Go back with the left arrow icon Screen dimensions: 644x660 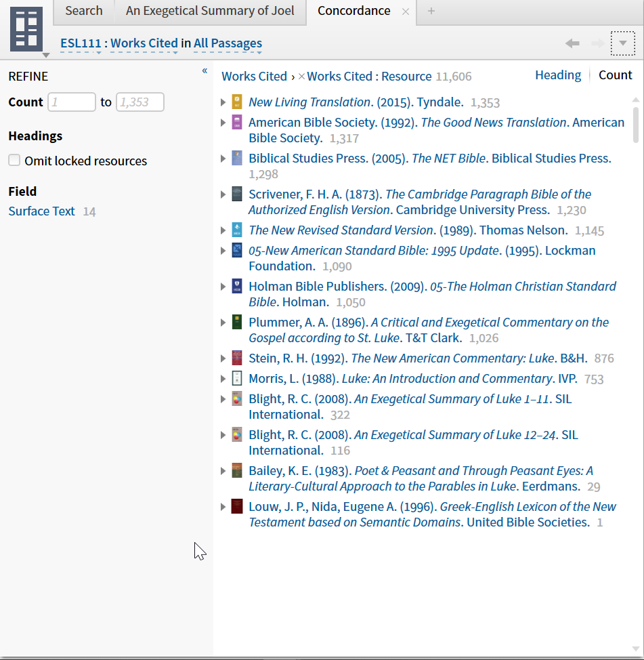click(572, 43)
